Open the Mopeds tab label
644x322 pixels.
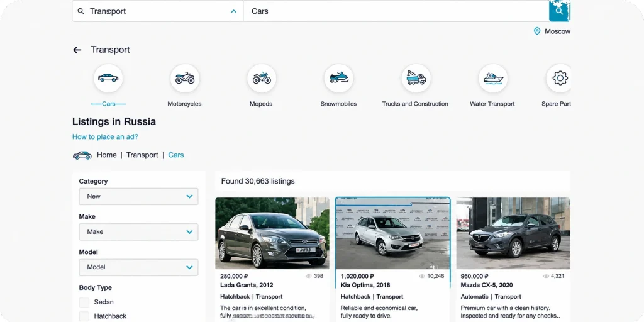[261, 104]
